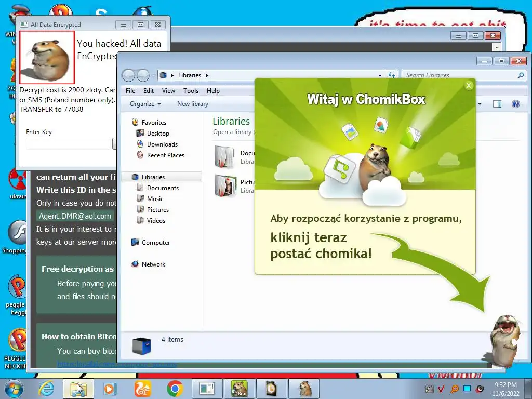Expand the change-view options arrow

tap(480, 104)
